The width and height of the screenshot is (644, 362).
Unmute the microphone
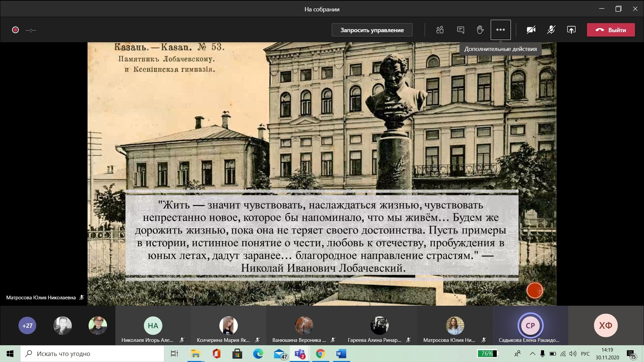(x=551, y=29)
